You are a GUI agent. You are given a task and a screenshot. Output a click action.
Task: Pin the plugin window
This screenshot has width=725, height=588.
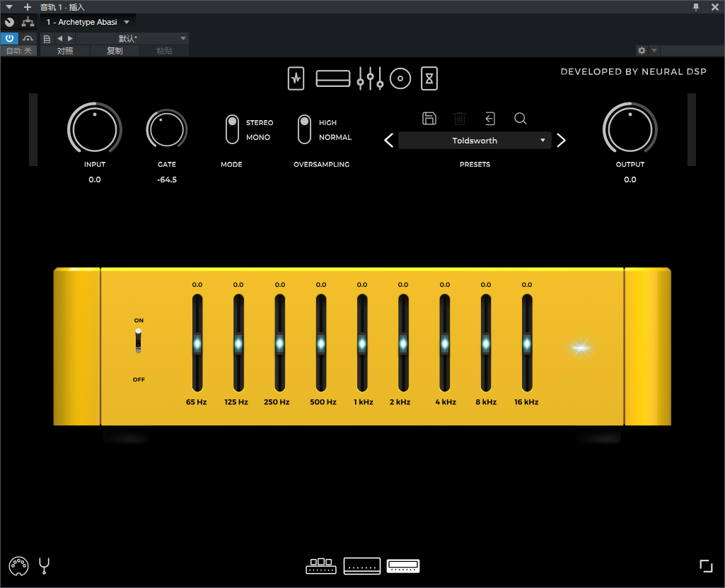pyautogui.click(x=696, y=7)
